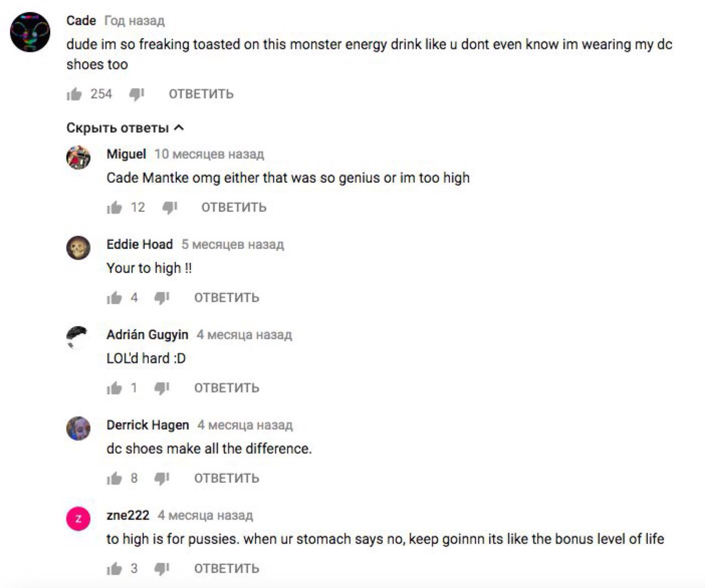The width and height of the screenshot is (705, 588).
Task: Open the zne222 username link
Action: tap(128, 515)
